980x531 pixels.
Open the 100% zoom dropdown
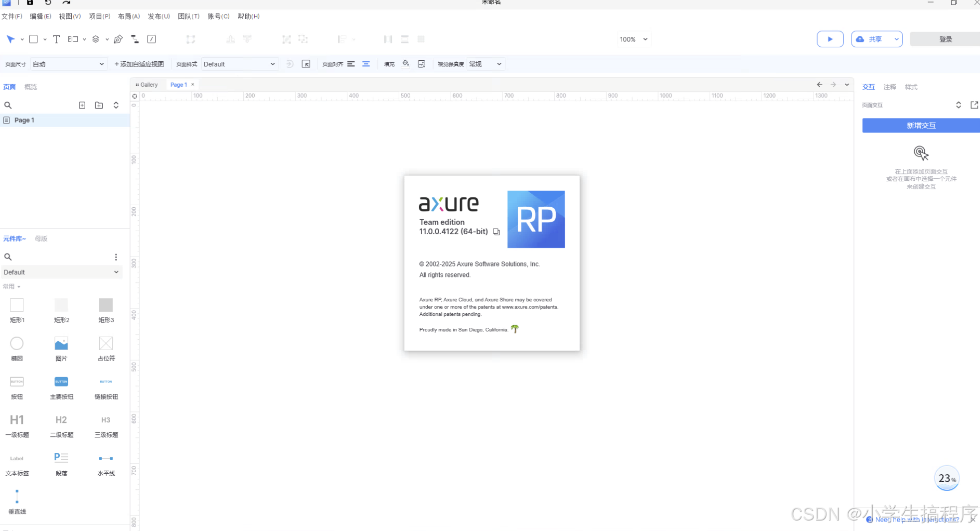coord(634,39)
